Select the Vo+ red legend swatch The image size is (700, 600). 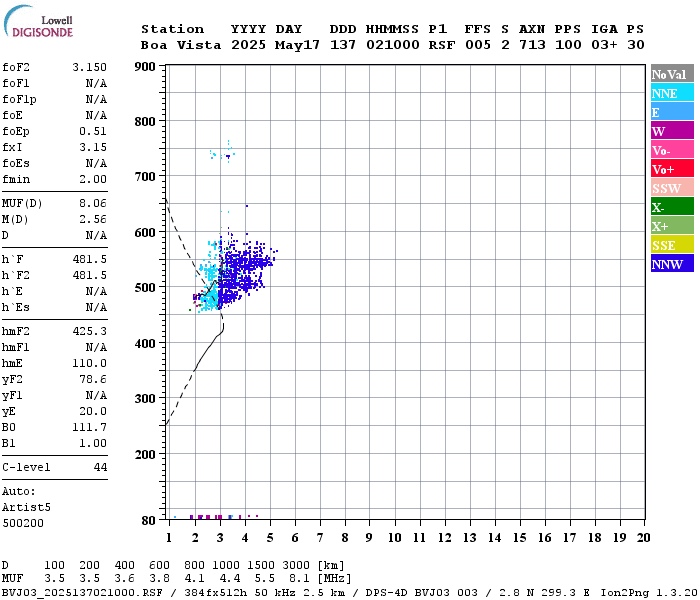click(x=672, y=169)
